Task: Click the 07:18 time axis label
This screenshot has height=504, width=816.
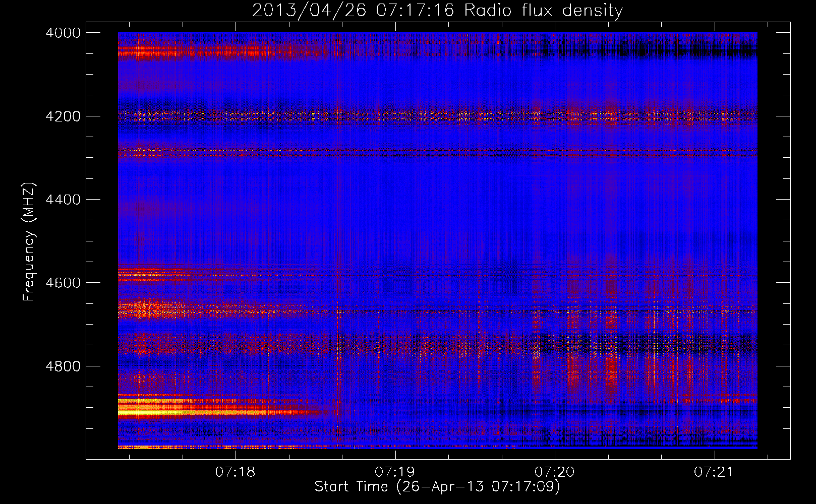Action: (x=235, y=472)
